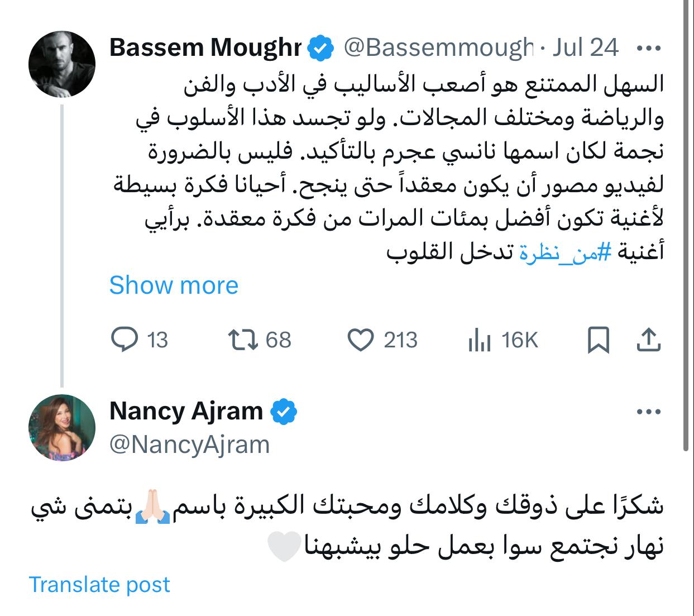Viewport: 694px width, 616px height.
Task: Open more options on Bassem's post
Action: [648, 49]
